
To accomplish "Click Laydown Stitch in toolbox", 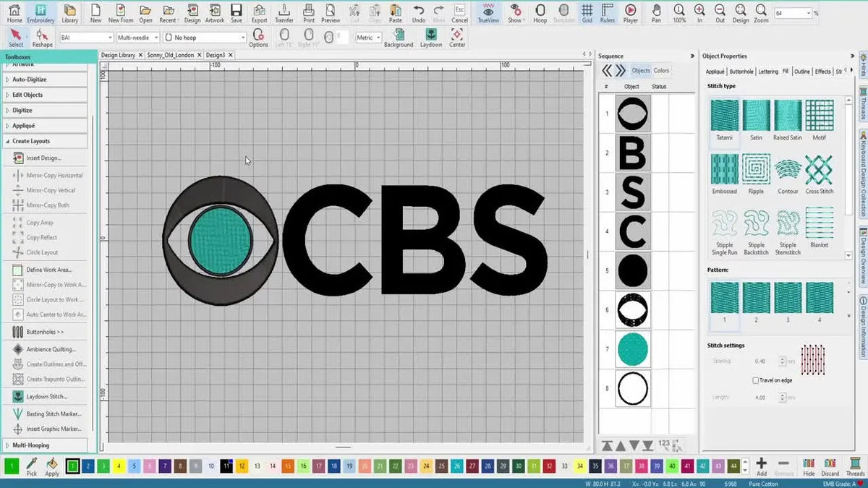I will click(x=46, y=396).
